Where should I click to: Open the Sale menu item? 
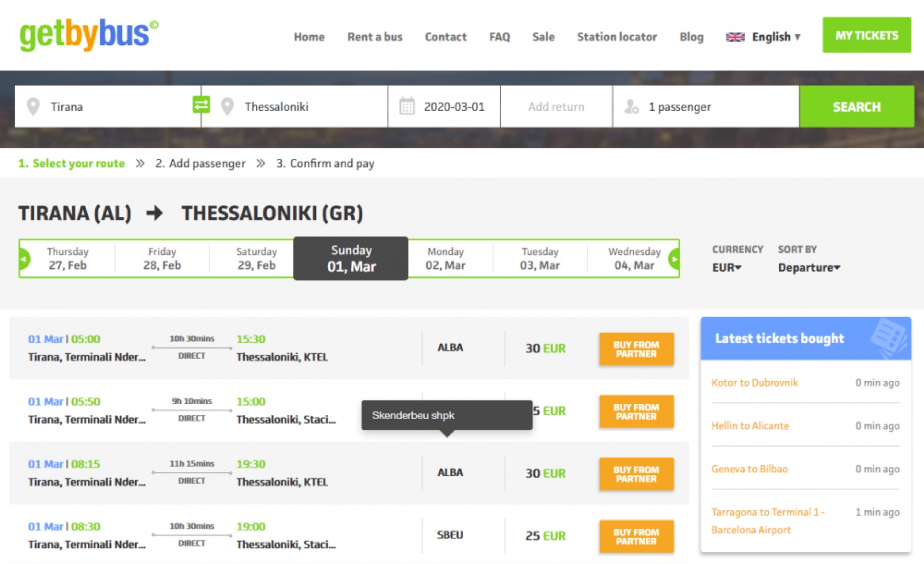coord(543,37)
